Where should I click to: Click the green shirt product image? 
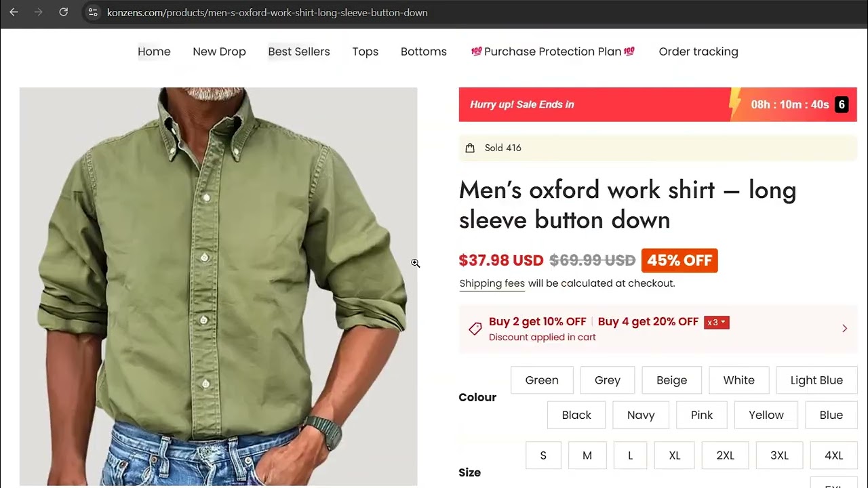click(218, 286)
